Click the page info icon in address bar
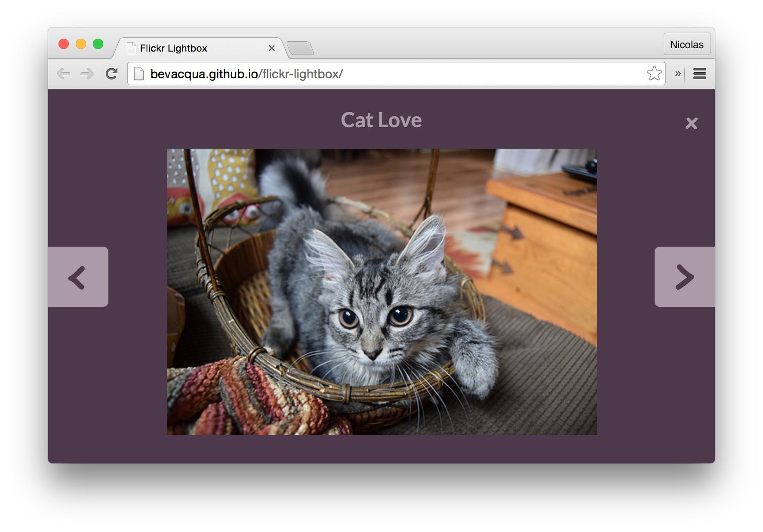Screen dimensions: 763x532 139,74
